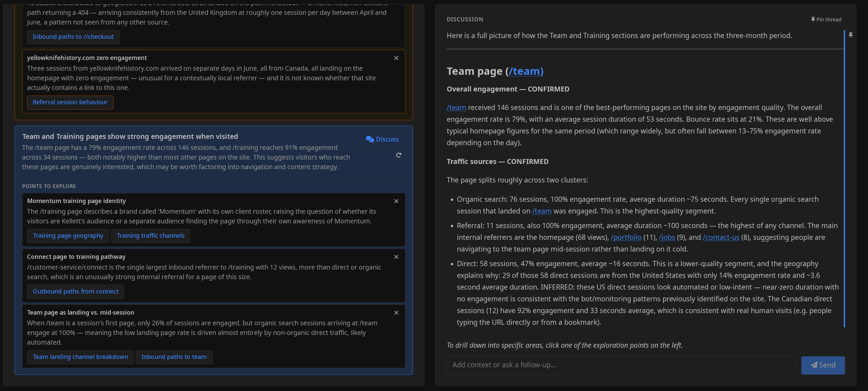The image size is (868, 391).
Task: Follow the /team link in the Team page heading
Action: [526, 71]
